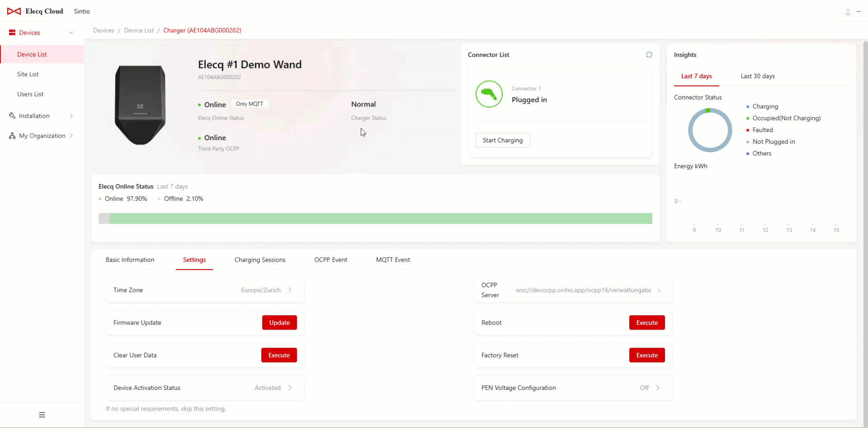868x428 pixels.
Task: Open Time Zone setting chevron
Action: click(290, 290)
